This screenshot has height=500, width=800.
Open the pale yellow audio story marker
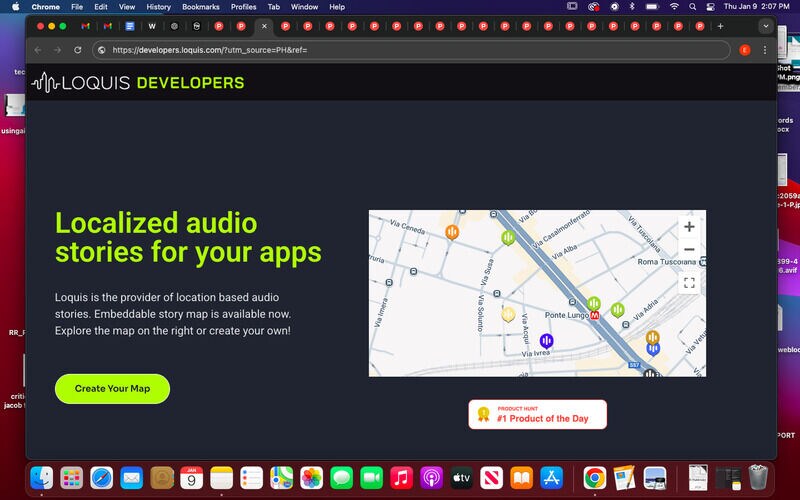[508, 314]
